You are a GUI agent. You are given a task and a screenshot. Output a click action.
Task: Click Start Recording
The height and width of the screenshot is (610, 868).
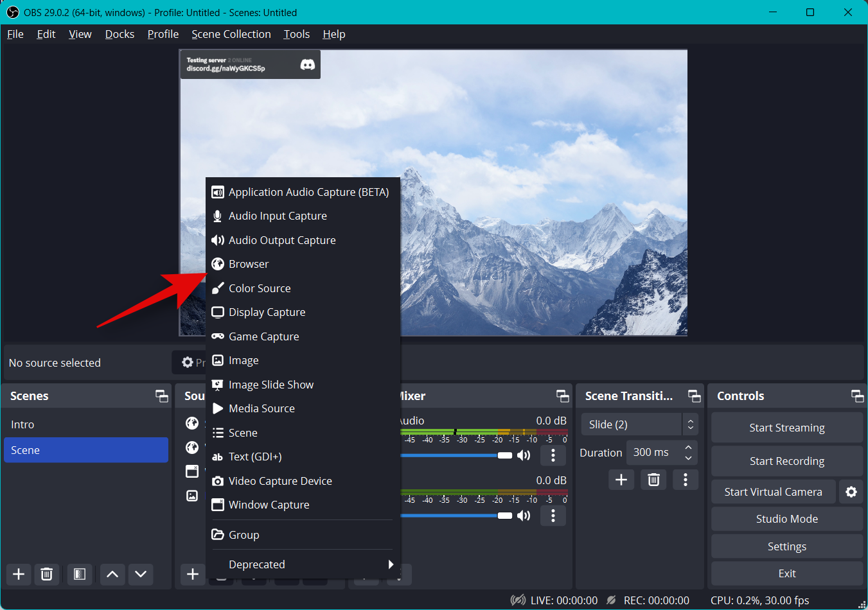(787, 461)
